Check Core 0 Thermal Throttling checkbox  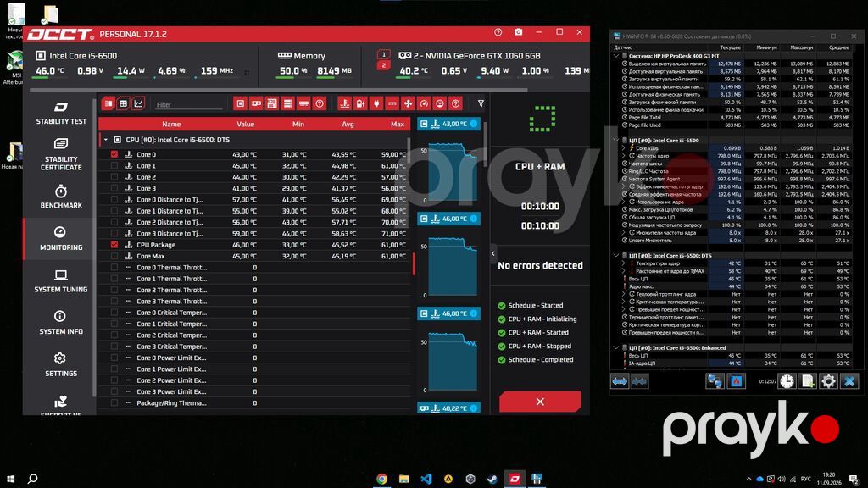coord(114,267)
